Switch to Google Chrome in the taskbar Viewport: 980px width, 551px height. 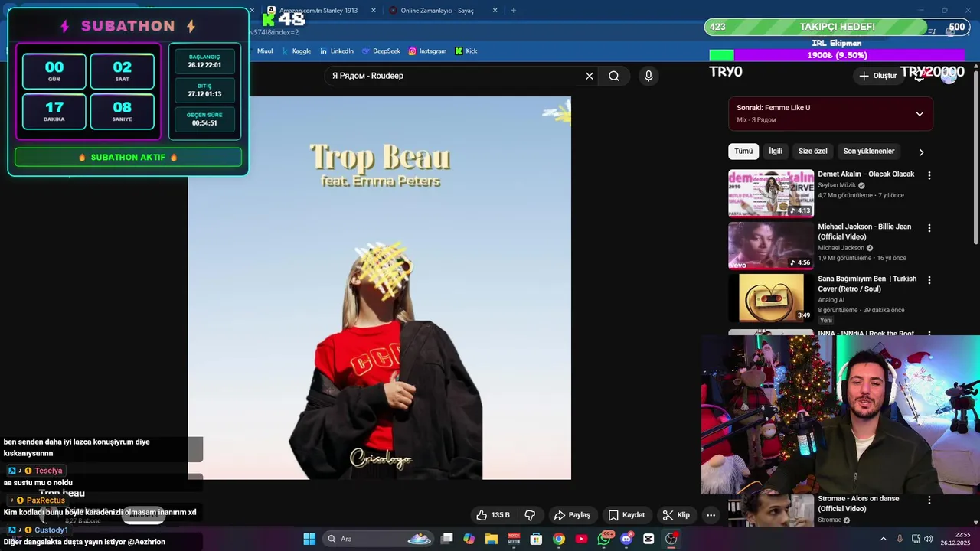(x=559, y=539)
